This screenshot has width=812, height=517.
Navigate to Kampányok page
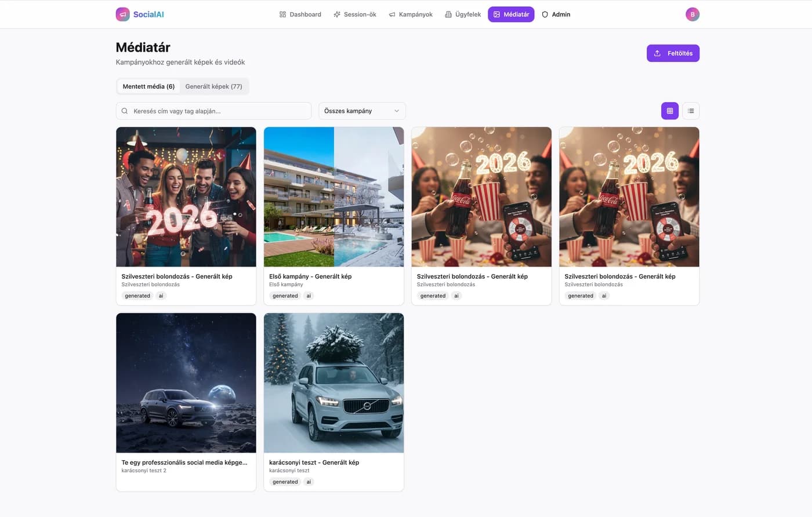click(x=411, y=14)
